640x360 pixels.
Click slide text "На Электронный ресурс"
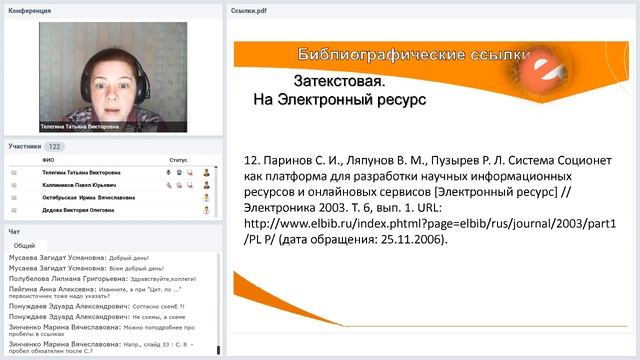340,100
